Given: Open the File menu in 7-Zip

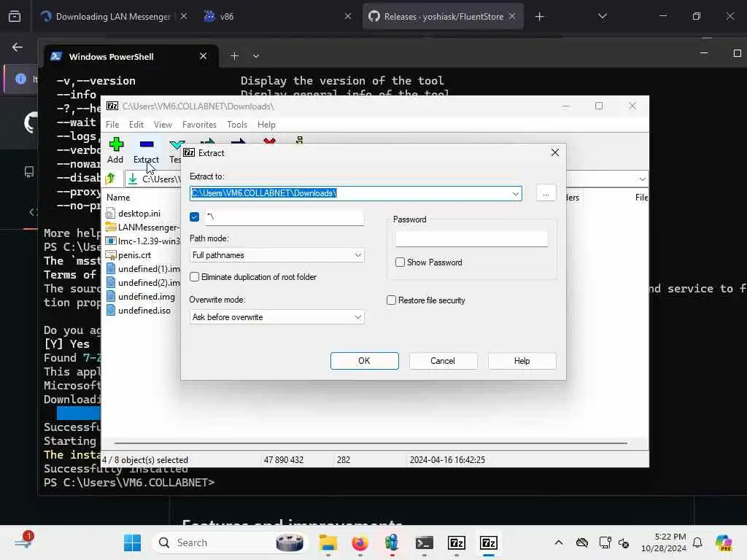Looking at the screenshot, I should (x=112, y=124).
